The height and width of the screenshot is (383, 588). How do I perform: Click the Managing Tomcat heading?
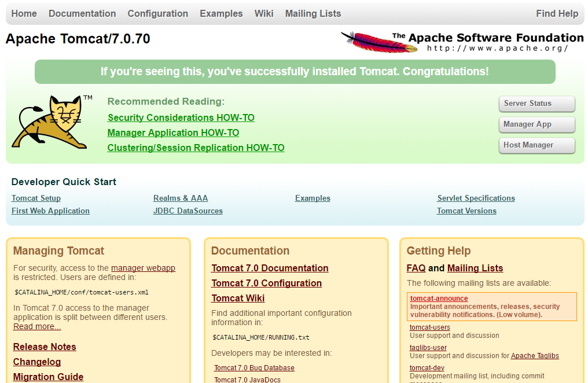coord(59,251)
